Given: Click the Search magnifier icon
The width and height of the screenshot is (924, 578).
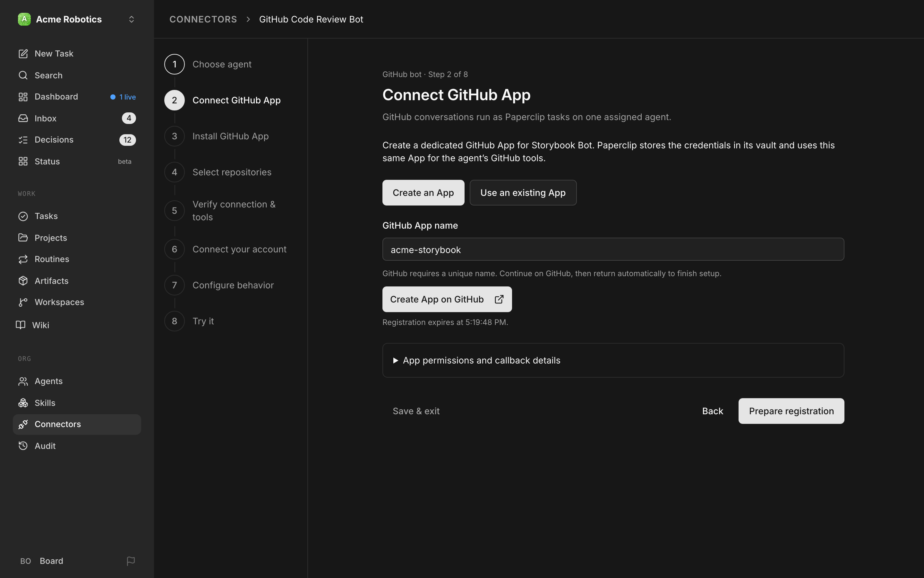Looking at the screenshot, I should (x=23, y=75).
